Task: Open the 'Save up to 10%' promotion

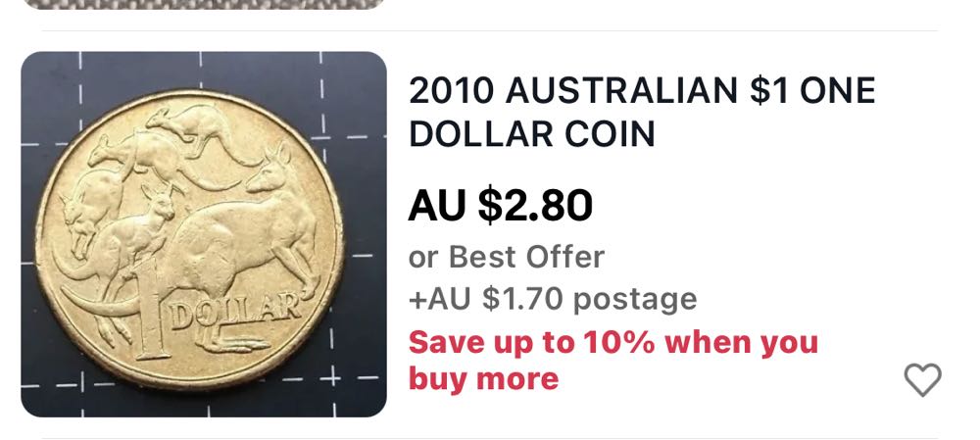Action: point(613,361)
